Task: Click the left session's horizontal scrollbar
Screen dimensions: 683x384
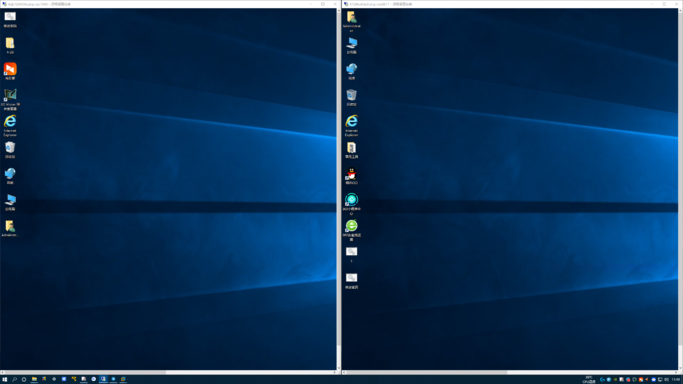Action: click(x=169, y=372)
